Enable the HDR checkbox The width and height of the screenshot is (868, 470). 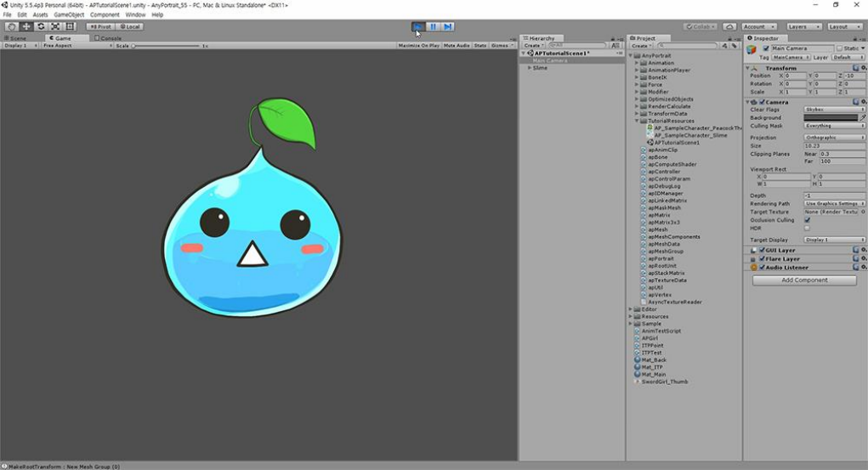[x=807, y=228]
